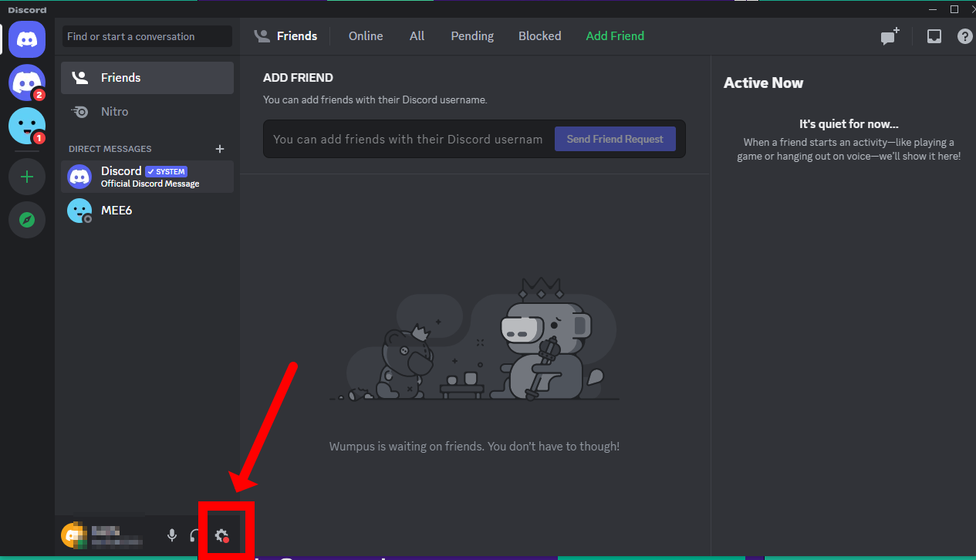Click the Add a Server plus icon

pos(27,177)
